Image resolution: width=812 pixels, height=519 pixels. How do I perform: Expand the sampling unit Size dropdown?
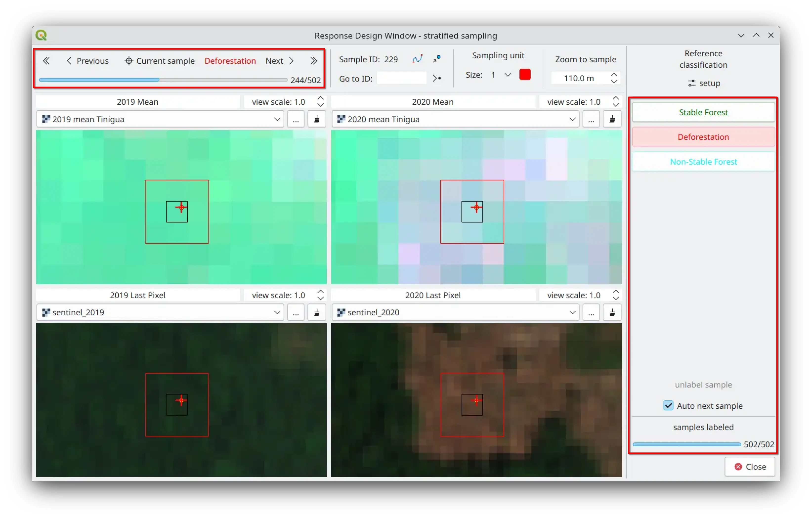pyautogui.click(x=507, y=75)
